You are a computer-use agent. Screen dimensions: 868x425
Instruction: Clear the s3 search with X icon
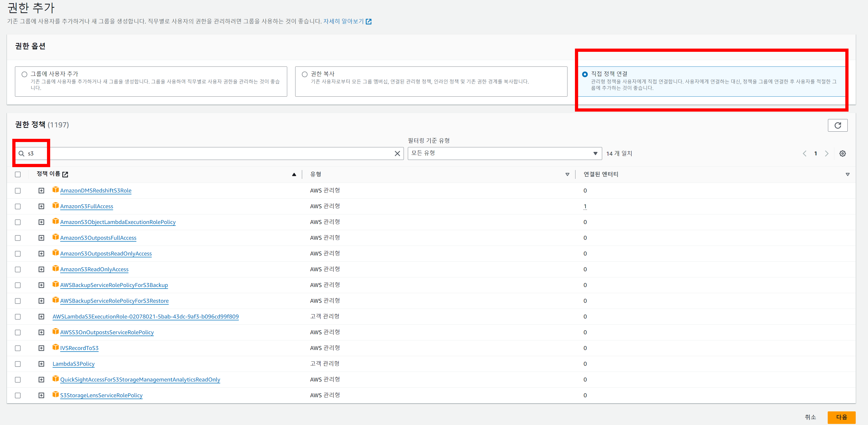coord(397,154)
